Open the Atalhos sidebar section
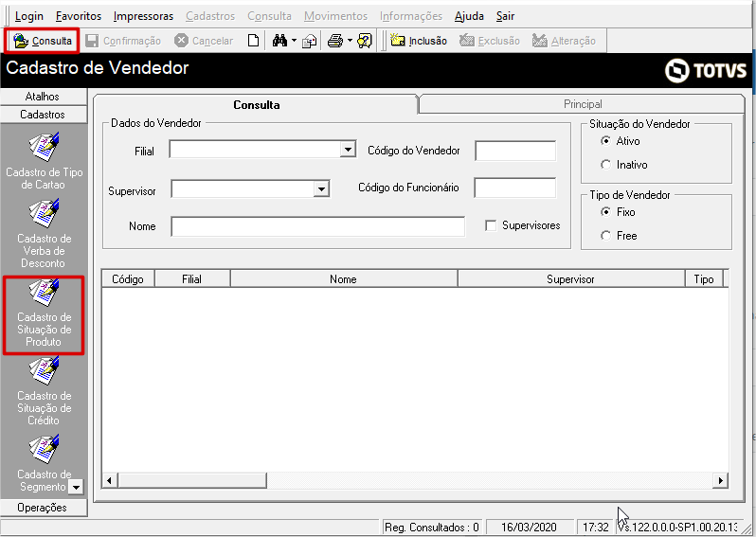 coord(43,97)
